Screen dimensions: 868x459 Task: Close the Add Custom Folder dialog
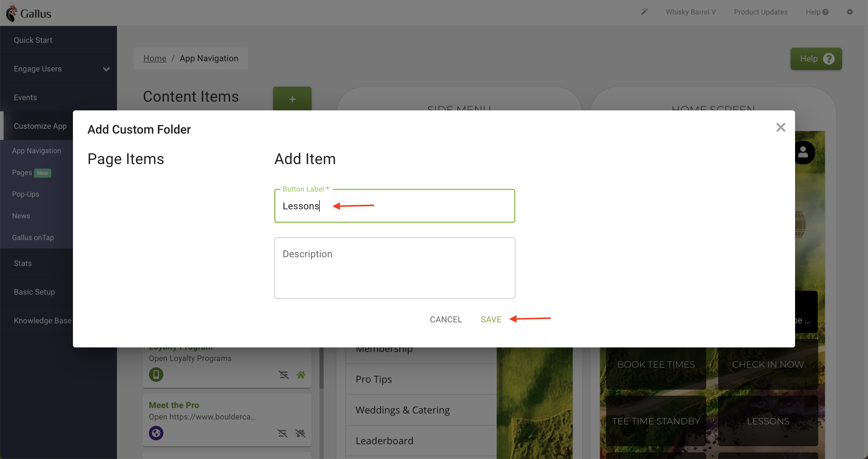781,128
